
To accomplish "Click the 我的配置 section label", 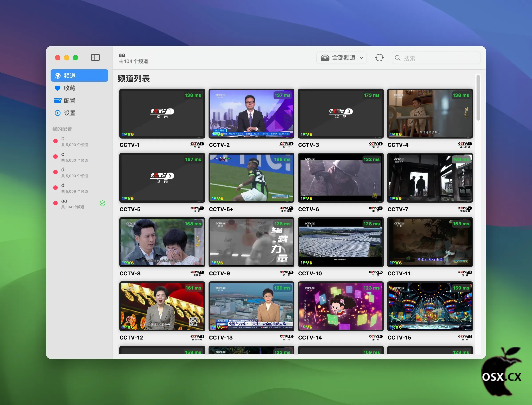I will click(x=62, y=129).
